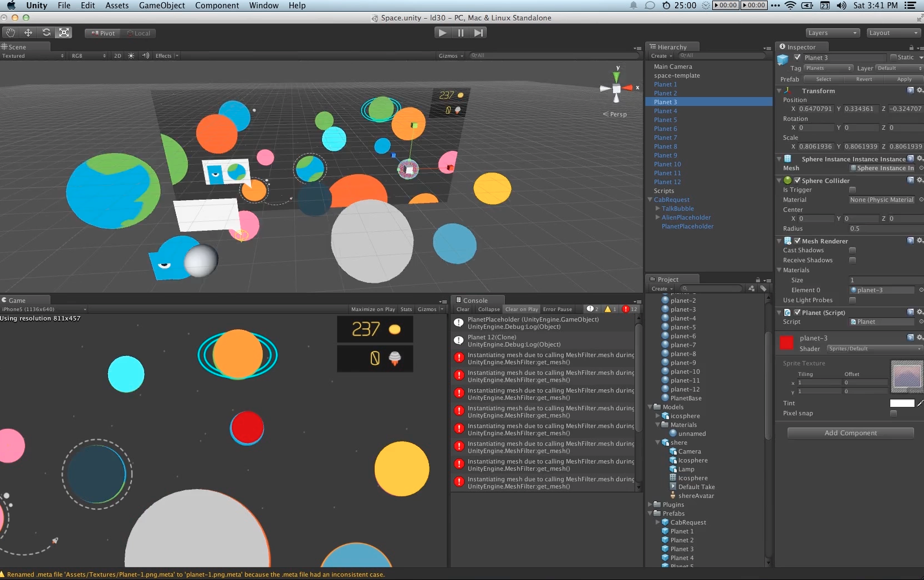Screen dimensions: 924x580
Task: Click the prefab Revert button
Action: click(x=864, y=79)
